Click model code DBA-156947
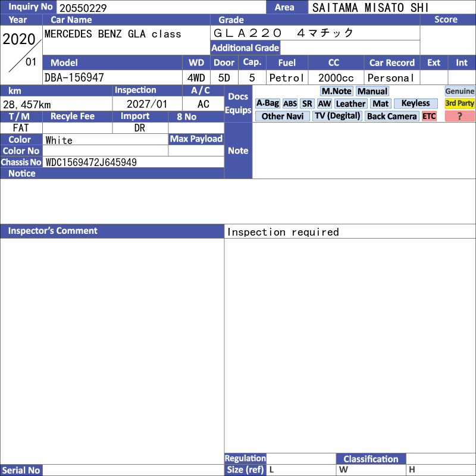 (x=74, y=78)
